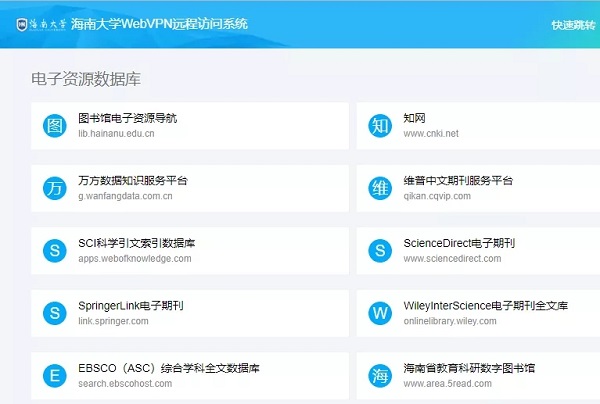Click the E icon for EBSCO database
The image size is (600, 404).
[55, 375]
